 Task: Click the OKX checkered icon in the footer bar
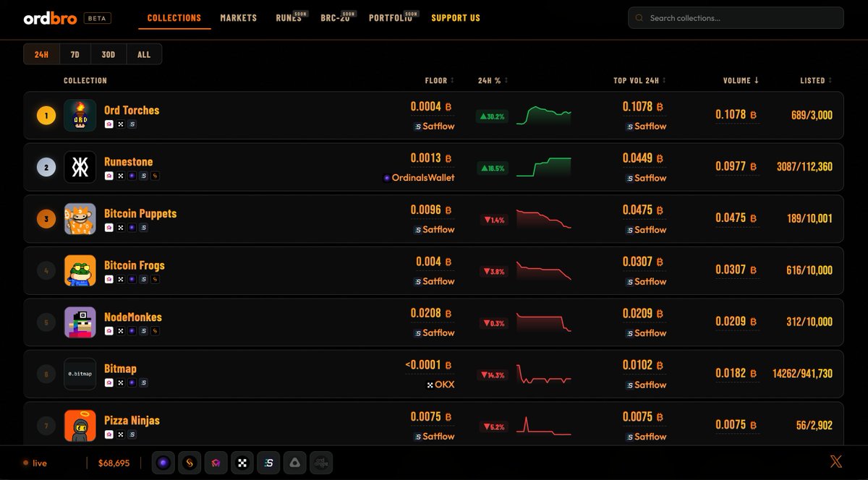242,463
